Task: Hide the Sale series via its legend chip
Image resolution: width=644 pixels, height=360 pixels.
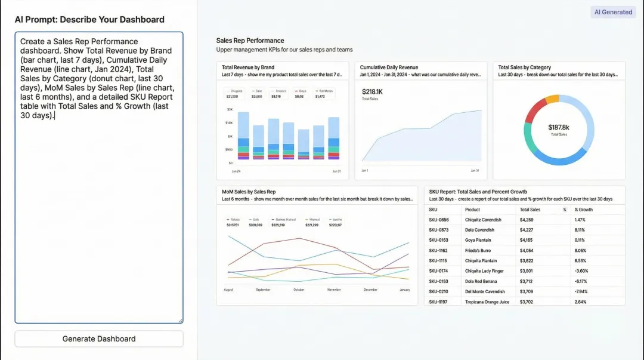Action: [258, 93]
